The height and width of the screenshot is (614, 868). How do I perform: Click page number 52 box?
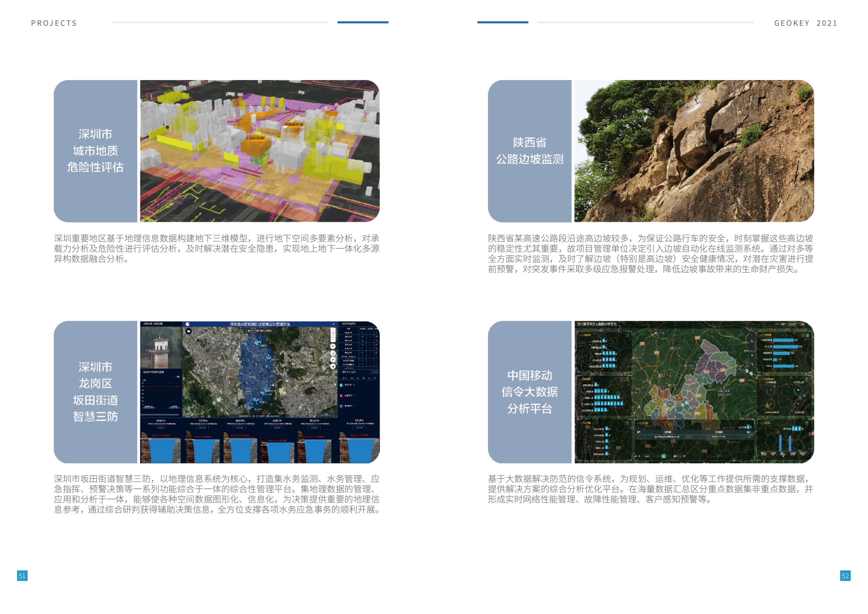point(845,575)
